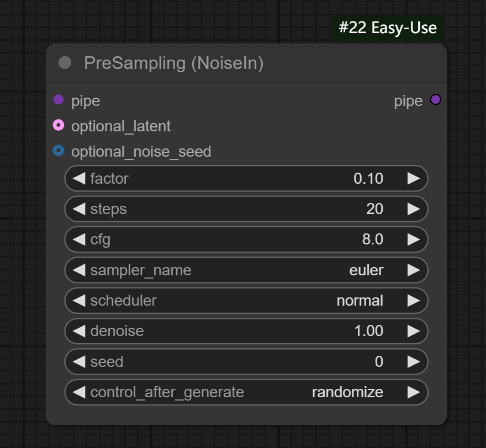Click the pink optional_latent input socket
This screenshot has width=486, height=448.
(59, 125)
